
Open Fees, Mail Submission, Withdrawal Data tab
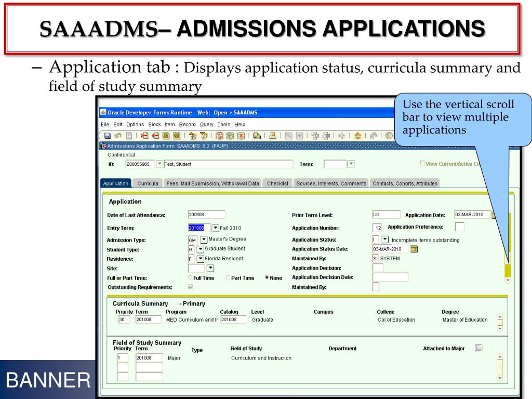pyautogui.click(x=212, y=183)
